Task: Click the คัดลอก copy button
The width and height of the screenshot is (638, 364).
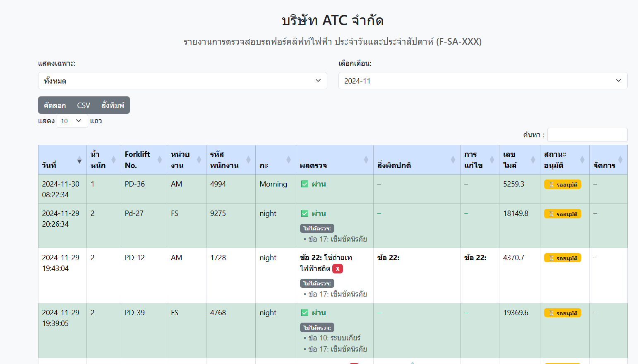Action: [x=55, y=105]
